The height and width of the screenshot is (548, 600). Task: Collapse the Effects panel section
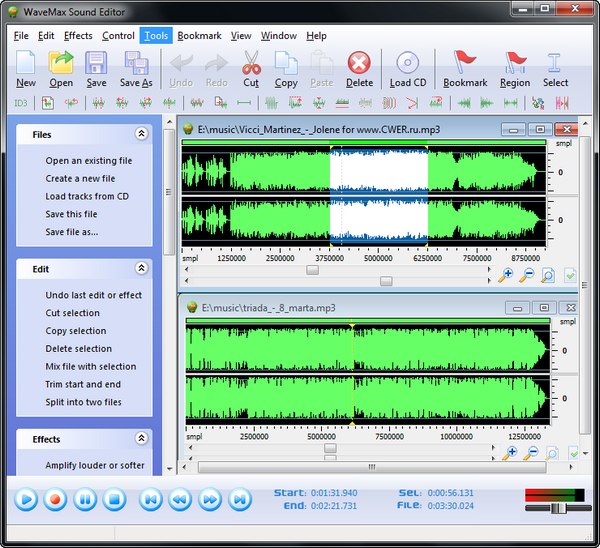point(141,439)
